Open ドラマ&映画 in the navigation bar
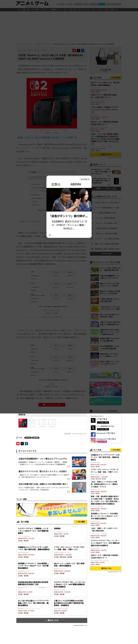Viewport: 138px width, 644px height. [35, 10]
